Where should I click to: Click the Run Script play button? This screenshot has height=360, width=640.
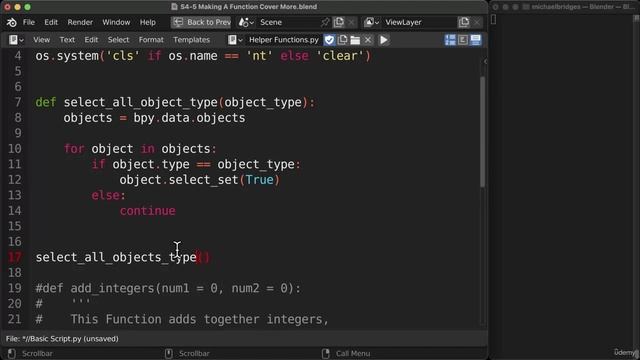tap(384, 40)
